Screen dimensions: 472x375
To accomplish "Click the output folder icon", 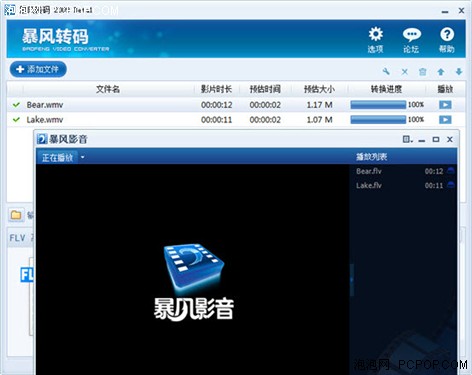I will coord(16,215).
